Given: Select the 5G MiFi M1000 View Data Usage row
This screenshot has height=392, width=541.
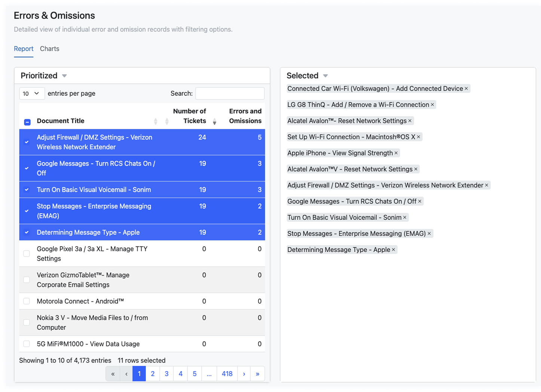Looking at the screenshot, I should (27, 344).
